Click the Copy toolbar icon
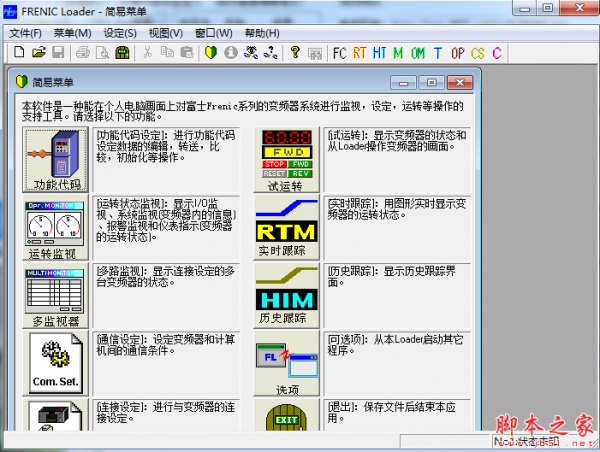Viewport: 600px width, 452px height. coord(167,52)
